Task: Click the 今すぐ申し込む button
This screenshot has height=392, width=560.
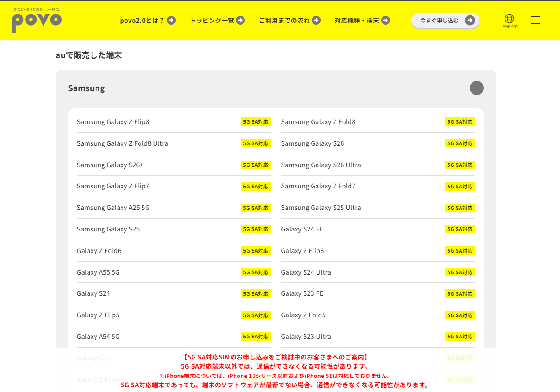Action: click(446, 20)
